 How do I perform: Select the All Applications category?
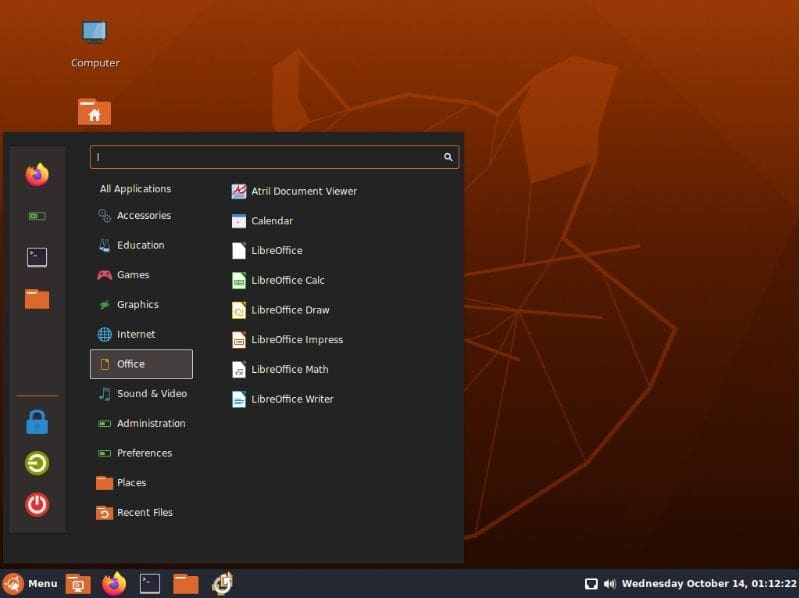point(135,189)
